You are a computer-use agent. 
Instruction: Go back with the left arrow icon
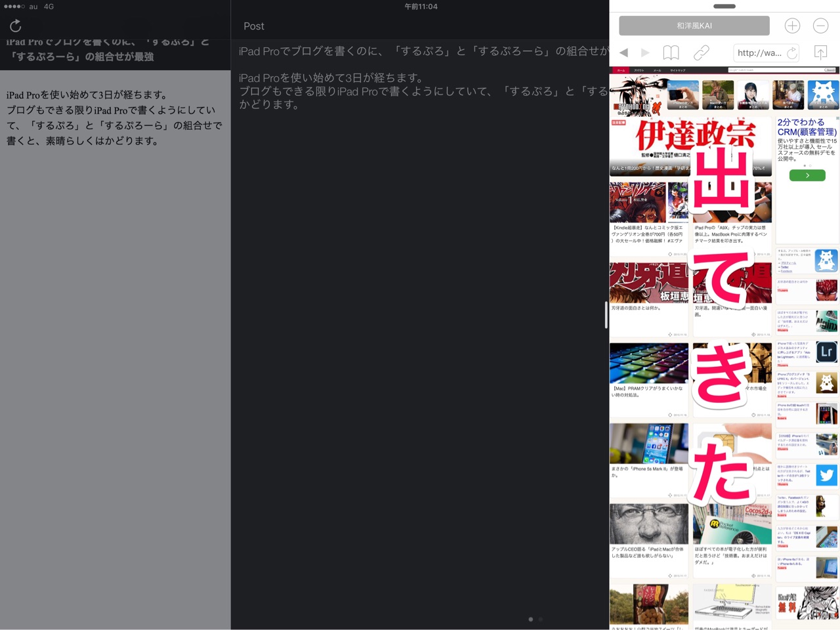623,52
